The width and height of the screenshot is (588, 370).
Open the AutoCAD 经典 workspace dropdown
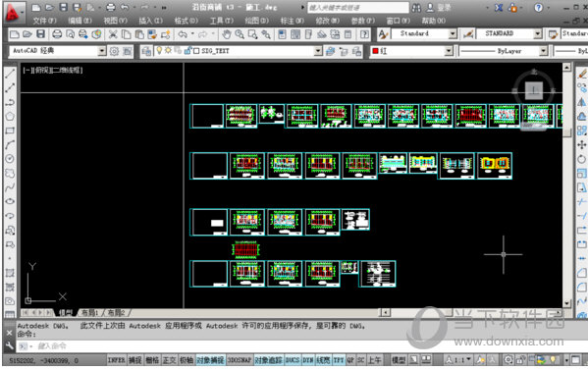click(x=102, y=51)
